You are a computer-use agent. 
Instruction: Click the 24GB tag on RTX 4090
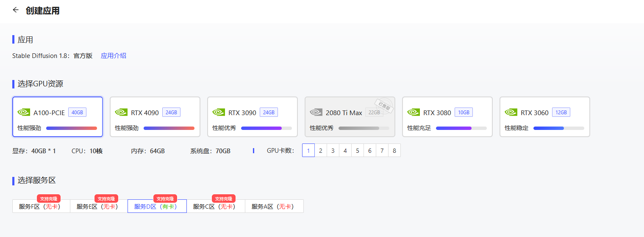[171, 112]
